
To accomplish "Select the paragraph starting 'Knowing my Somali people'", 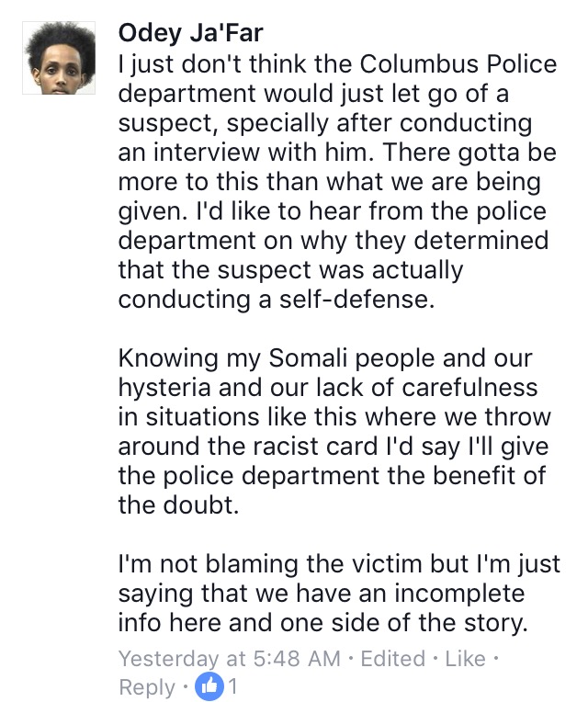I will [334, 432].
